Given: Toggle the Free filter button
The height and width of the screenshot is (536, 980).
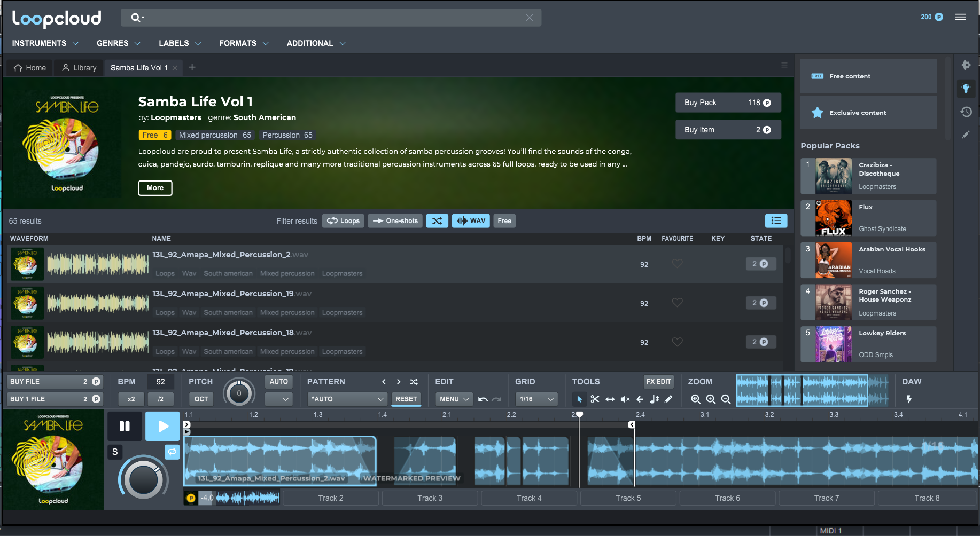Looking at the screenshot, I should 504,221.
